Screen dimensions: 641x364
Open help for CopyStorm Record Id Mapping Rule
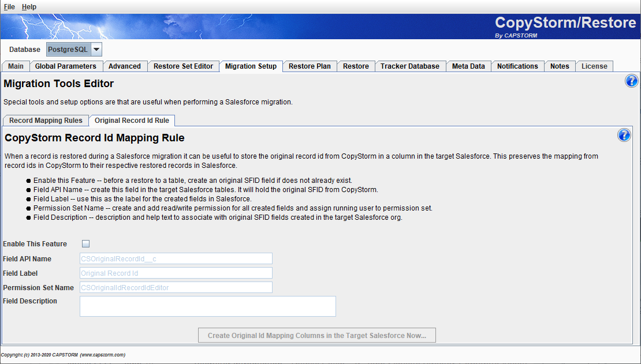click(624, 135)
